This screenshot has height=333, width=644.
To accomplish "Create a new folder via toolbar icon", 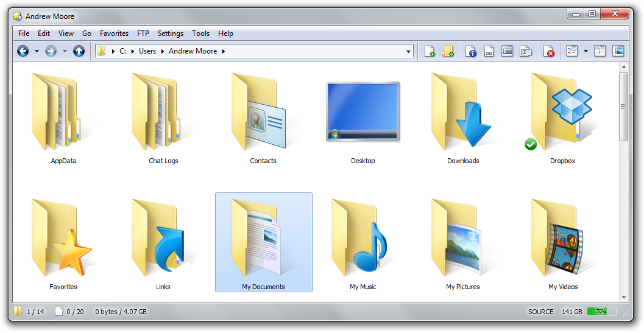I will [448, 51].
